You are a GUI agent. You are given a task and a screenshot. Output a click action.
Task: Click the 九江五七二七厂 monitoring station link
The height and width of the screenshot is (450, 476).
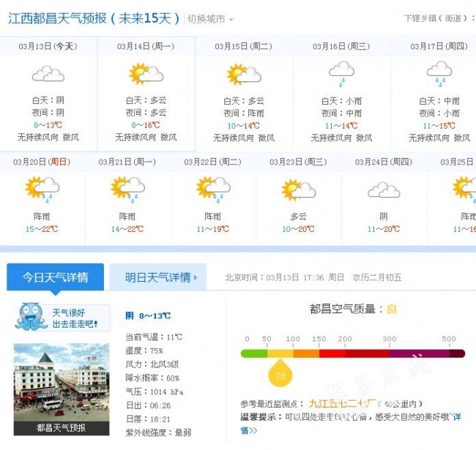342,404
